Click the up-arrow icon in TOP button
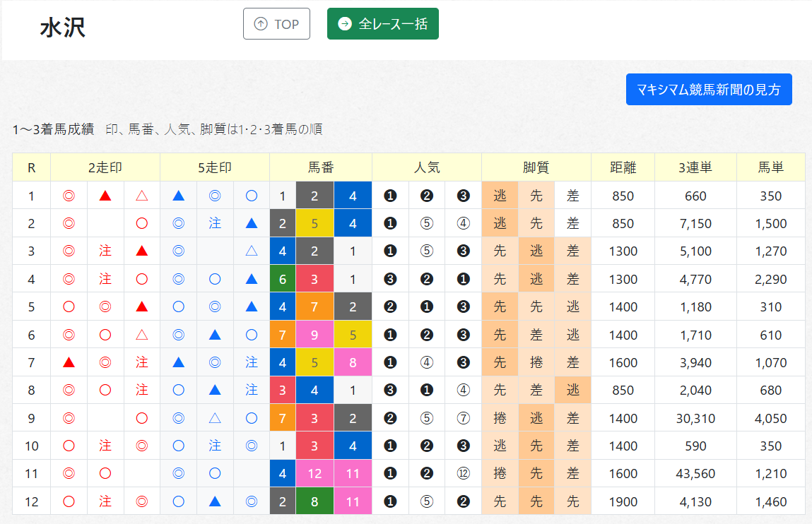 pyautogui.click(x=261, y=24)
